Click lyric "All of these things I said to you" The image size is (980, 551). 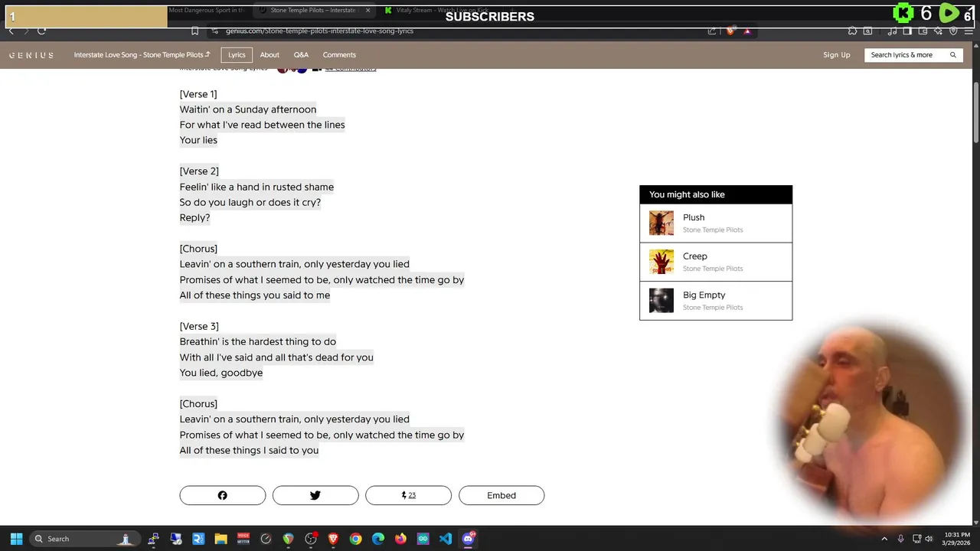pyautogui.click(x=249, y=451)
